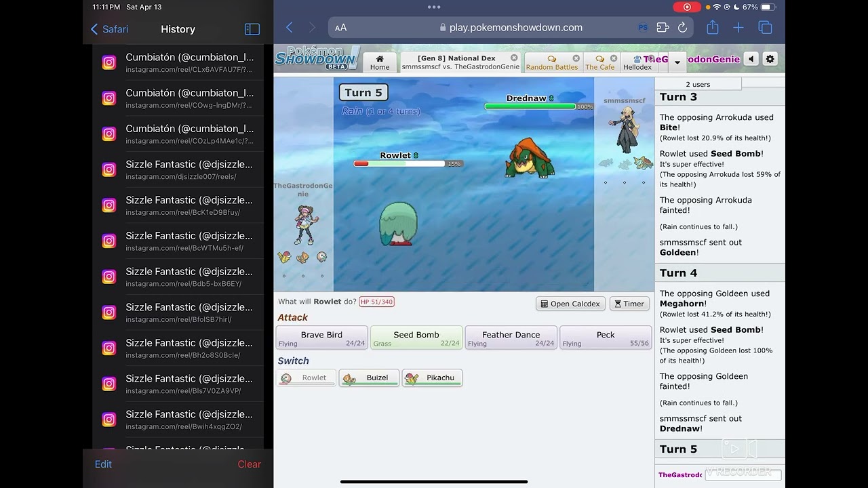The image size is (868, 488).
Task: Click the active Rowlet switch button
Action: point(306,378)
